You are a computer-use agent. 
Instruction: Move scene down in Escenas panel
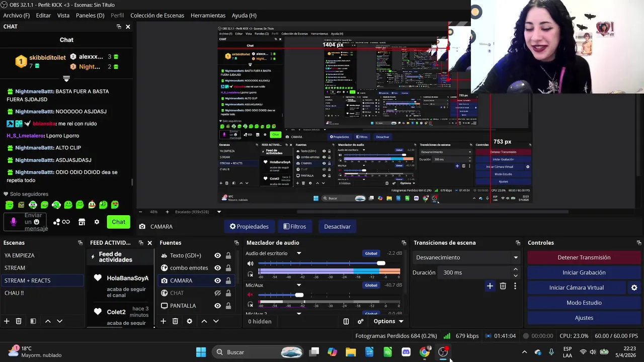tap(59, 321)
